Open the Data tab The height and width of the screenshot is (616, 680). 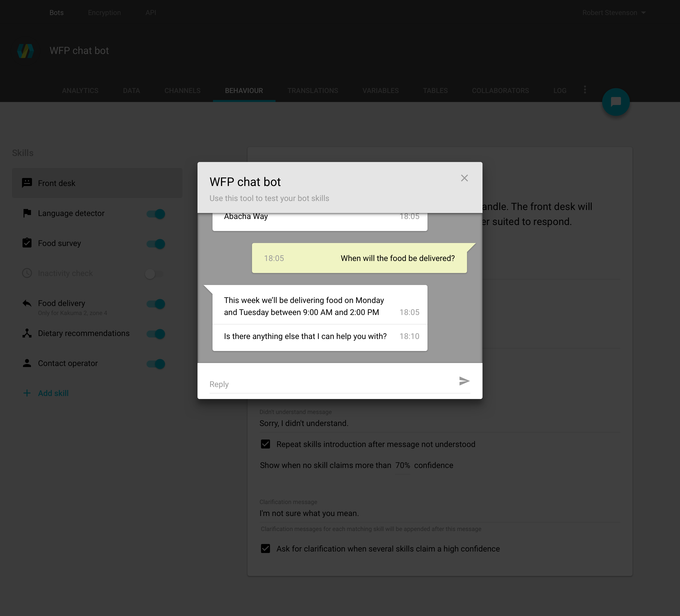(131, 90)
